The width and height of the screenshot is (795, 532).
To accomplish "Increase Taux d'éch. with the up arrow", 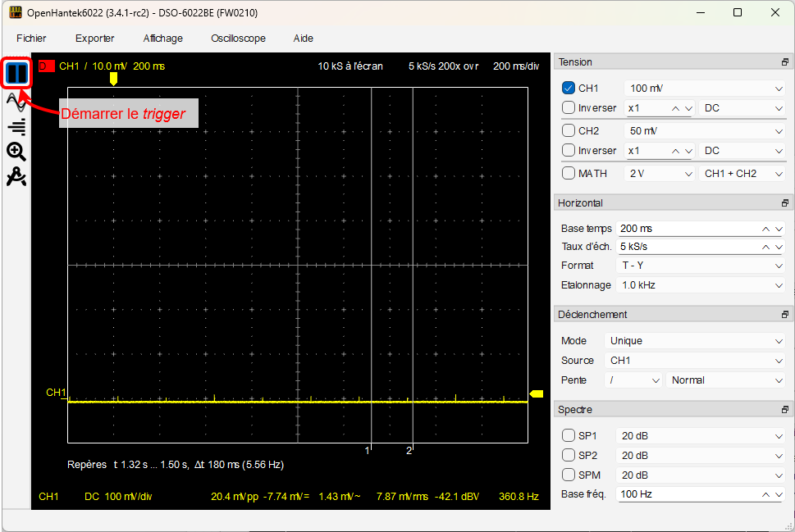I will click(x=765, y=247).
